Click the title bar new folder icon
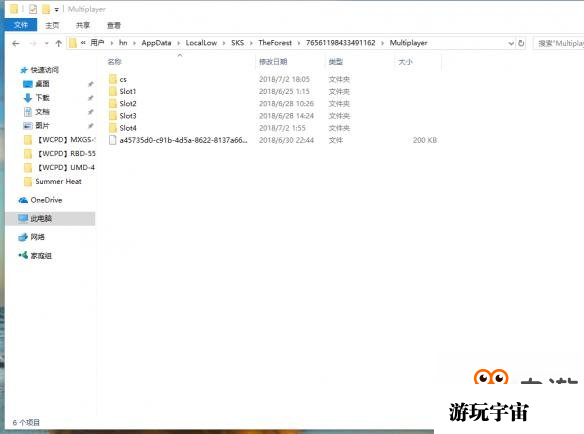The width and height of the screenshot is (584, 434). (x=46, y=9)
